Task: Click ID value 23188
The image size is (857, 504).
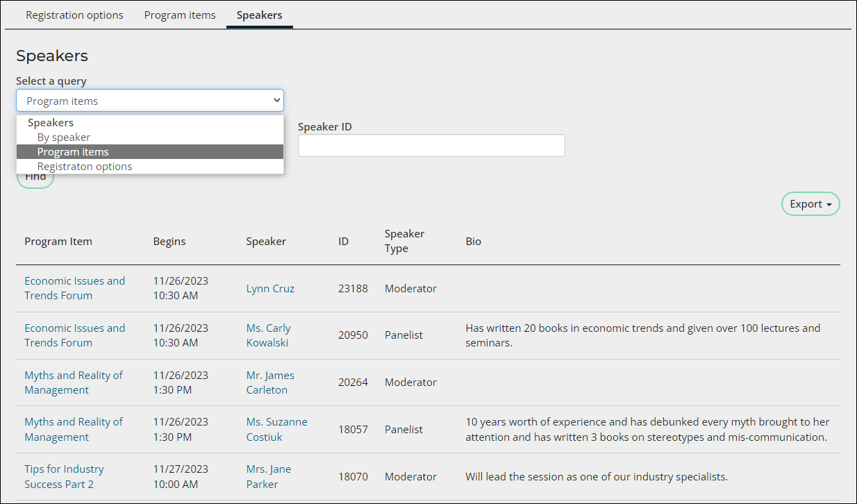Action: (353, 289)
